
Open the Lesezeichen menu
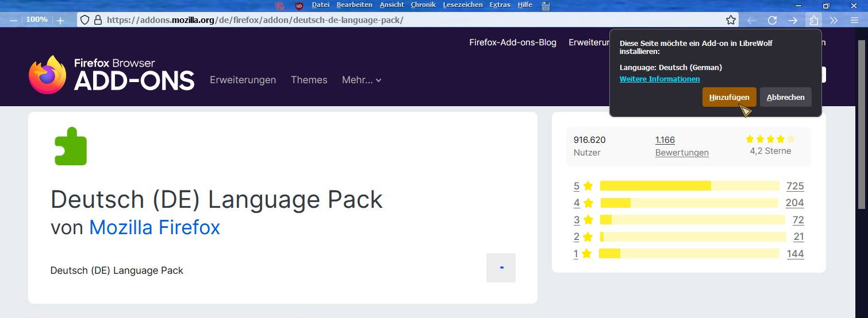pos(462,5)
